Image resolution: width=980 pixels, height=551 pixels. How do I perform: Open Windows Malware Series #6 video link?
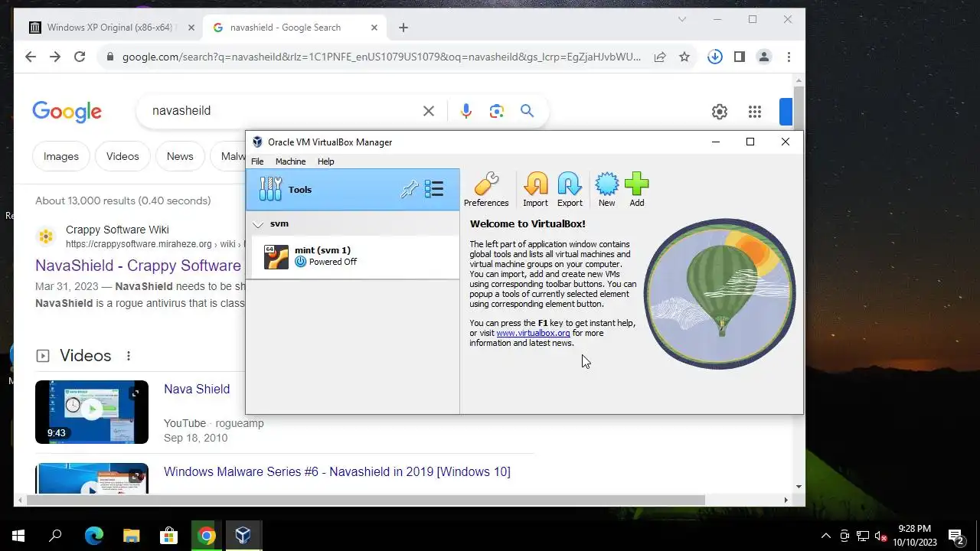pyautogui.click(x=337, y=471)
